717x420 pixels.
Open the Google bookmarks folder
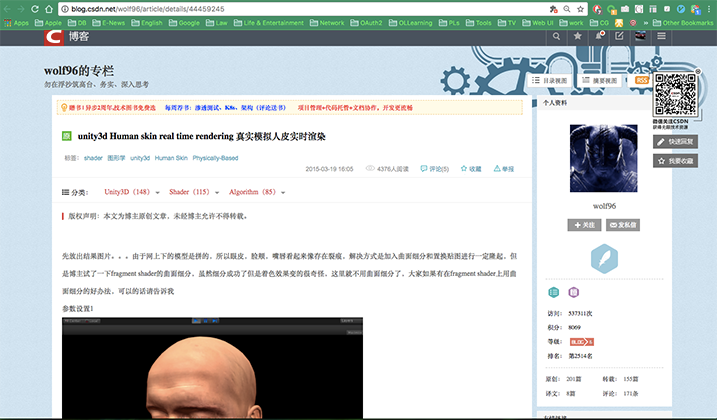coord(184,22)
